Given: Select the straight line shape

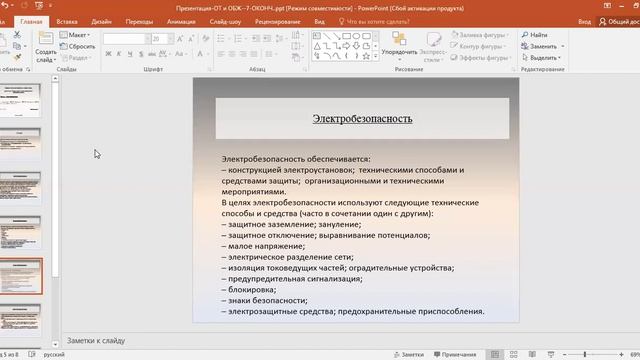Looking at the screenshot, I should pos(327,36).
